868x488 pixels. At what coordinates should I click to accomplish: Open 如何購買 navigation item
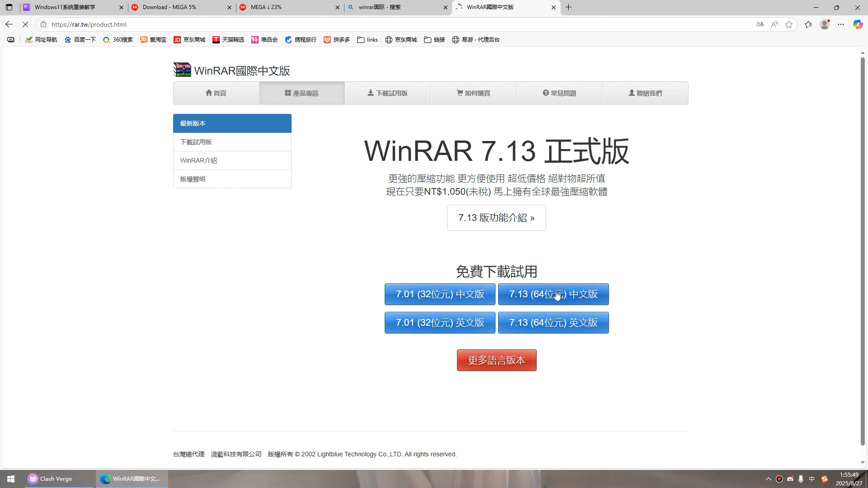pos(474,93)
